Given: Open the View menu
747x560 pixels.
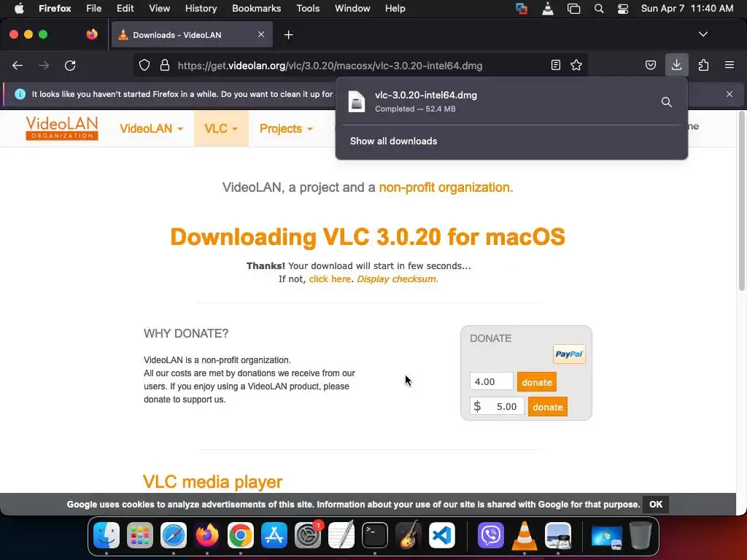Looking at the screenshot, I should coord(159,9).
